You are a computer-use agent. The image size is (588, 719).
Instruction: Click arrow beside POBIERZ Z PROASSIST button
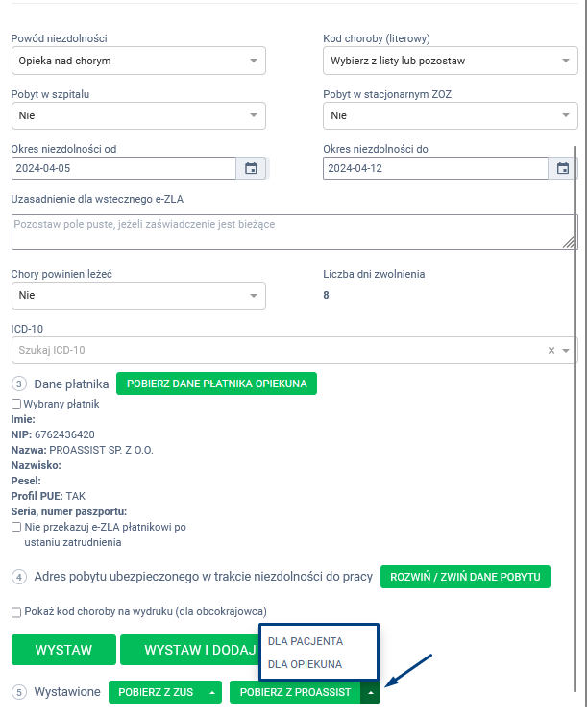pyautogui.click(x=371, y=692)
